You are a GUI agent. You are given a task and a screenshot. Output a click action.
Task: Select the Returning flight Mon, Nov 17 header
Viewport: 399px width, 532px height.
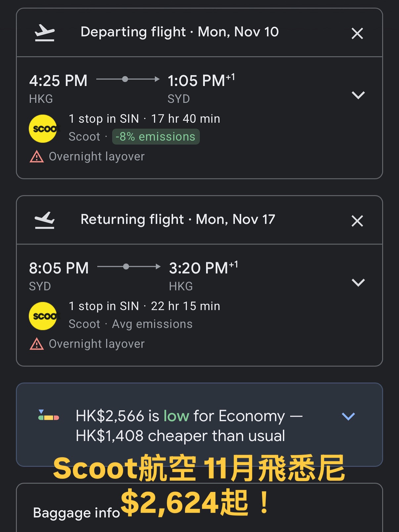[x=178, y=219]
